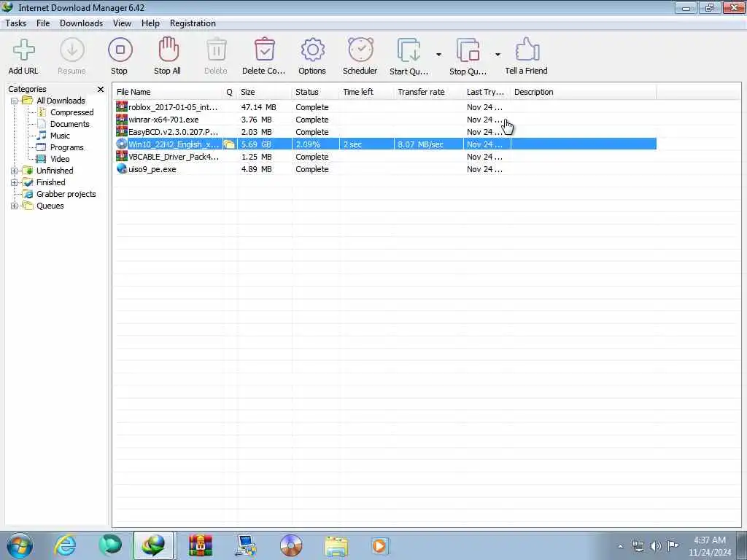Select the Video category
The height and width of the screenshot is (560, 747).
60,159
